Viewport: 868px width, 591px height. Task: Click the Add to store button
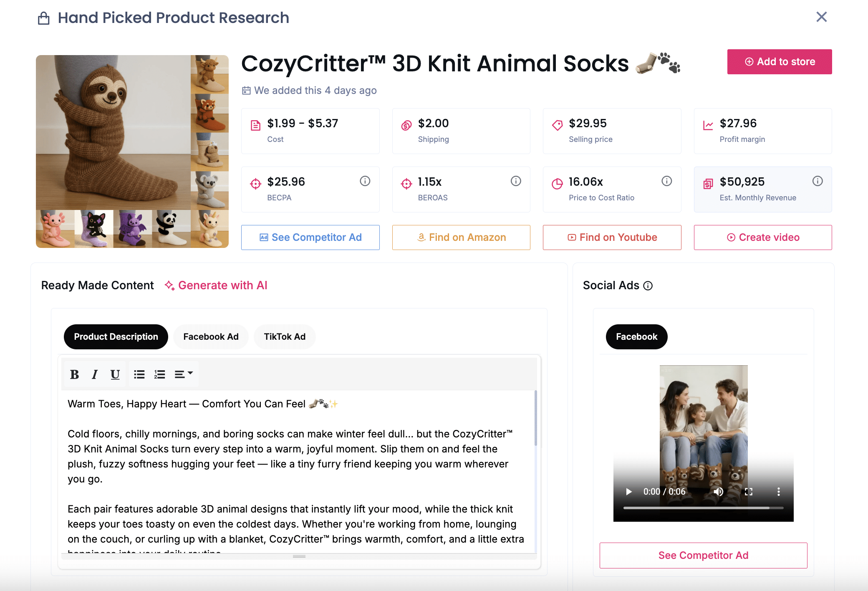(779, 62)
